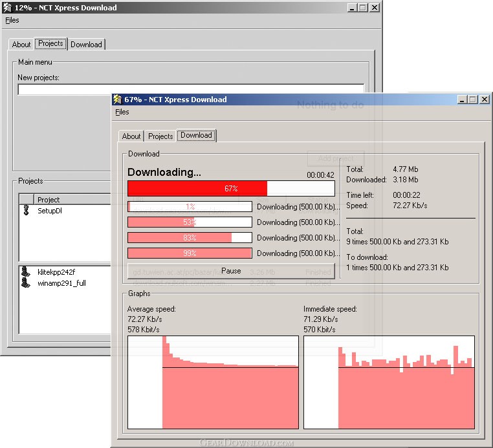Click the SetupDl project status icon

(x=27, y=210)
